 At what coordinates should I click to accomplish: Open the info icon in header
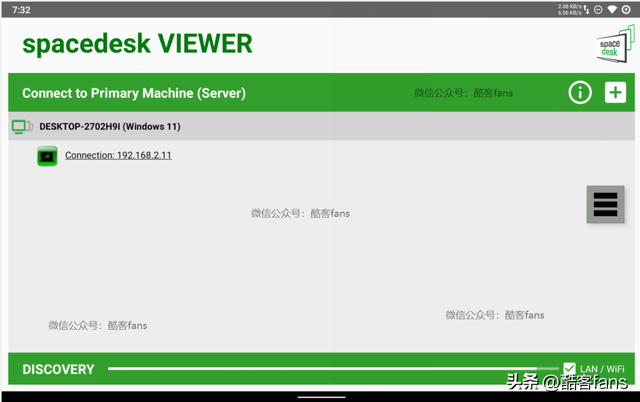(580, 93)
